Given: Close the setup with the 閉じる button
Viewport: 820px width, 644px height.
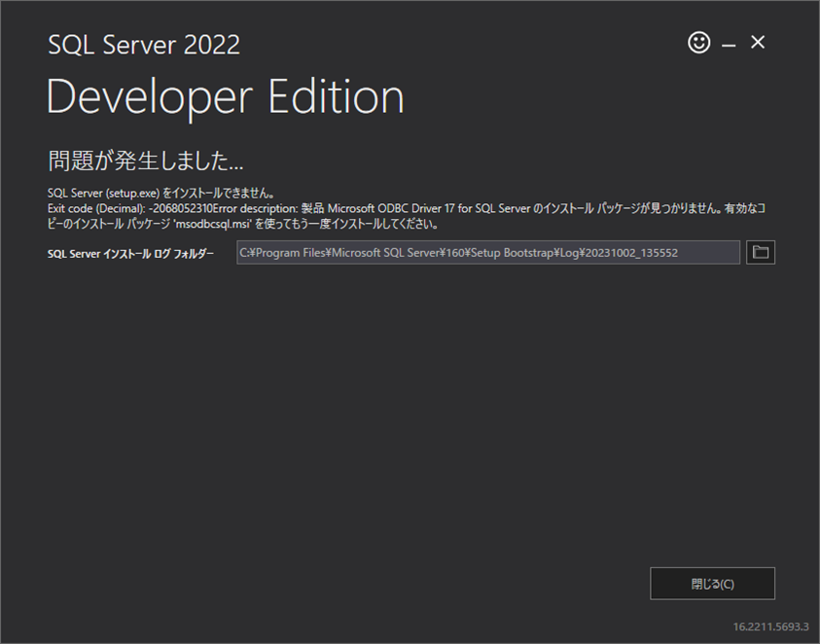Looking at the screenshot, I should pos(712,583).
